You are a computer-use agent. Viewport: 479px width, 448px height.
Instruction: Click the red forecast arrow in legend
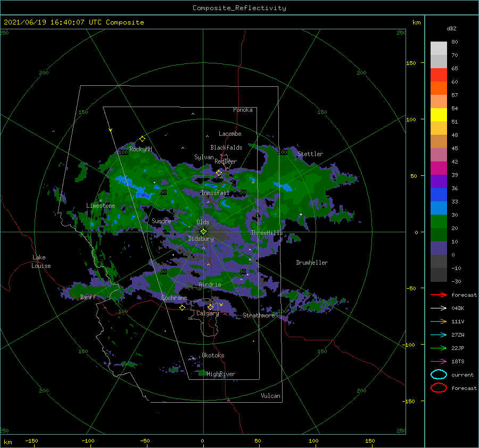[439, 295]
